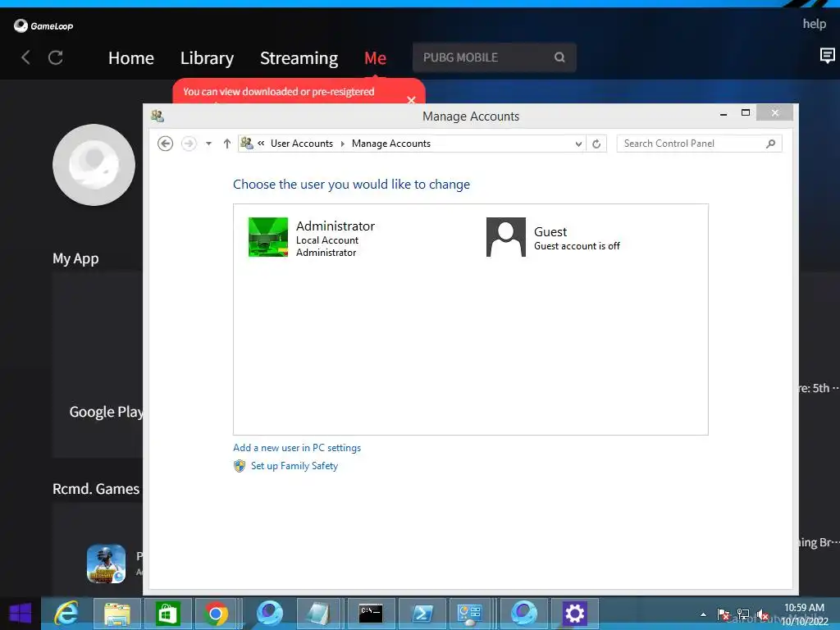Click the Search Control Panel field
This screenshot has height=630, width=840.
pos(699,144)
